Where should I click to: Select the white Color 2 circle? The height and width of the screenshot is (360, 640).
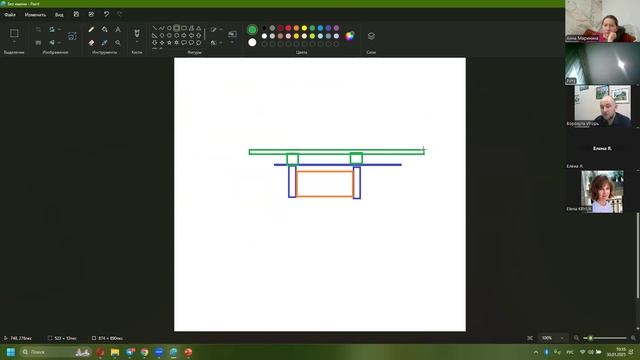click(252, 42)
